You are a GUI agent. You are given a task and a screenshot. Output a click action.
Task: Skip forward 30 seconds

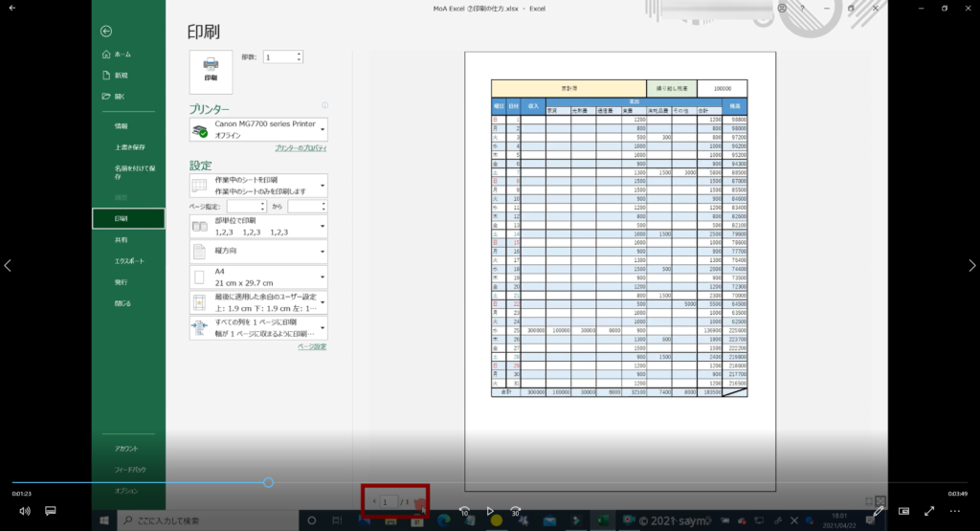[516, 511]
